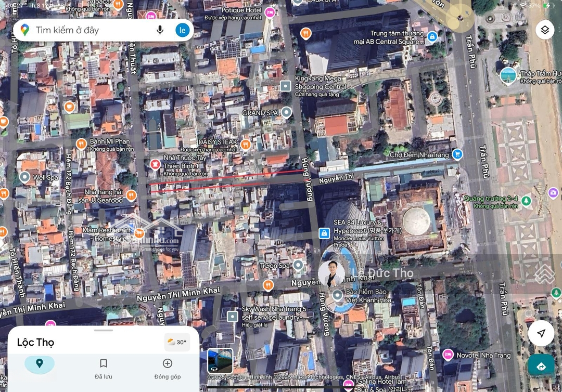Viewport: 562px width, 392px height.
Task: Open the 'le' account profile avatar
Action: (182, 30)
